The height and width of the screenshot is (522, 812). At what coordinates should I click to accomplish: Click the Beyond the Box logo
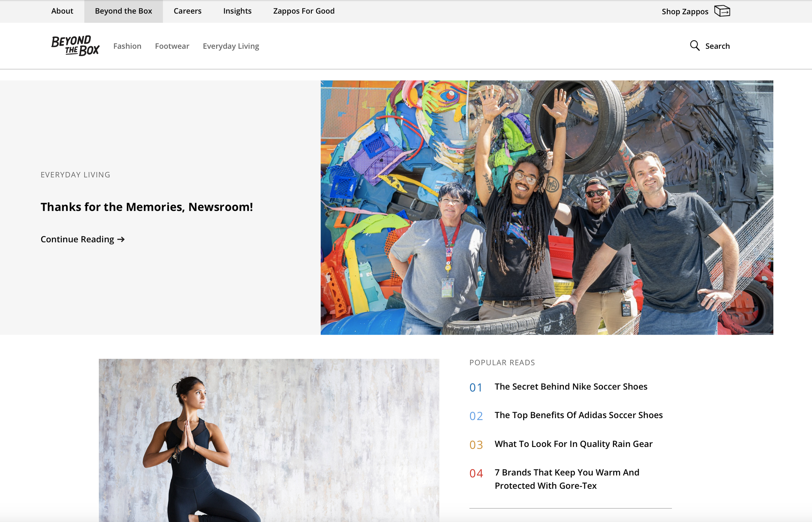(75, 46)
